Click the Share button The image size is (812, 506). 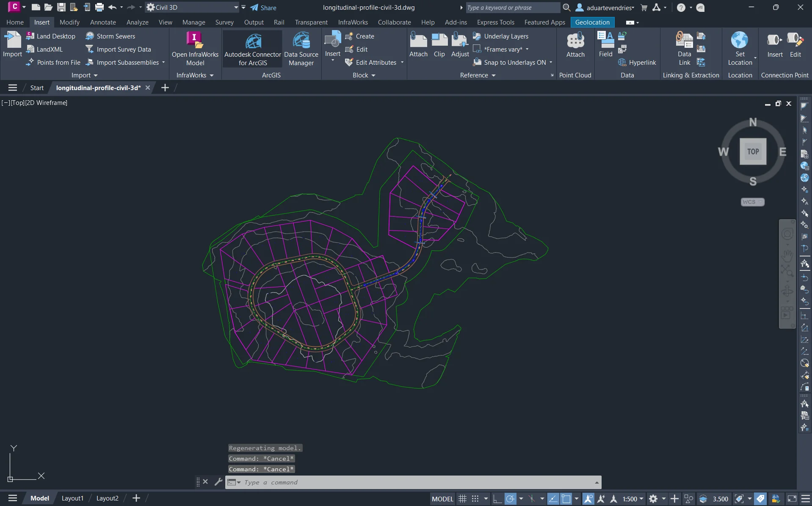click(263, 8)
